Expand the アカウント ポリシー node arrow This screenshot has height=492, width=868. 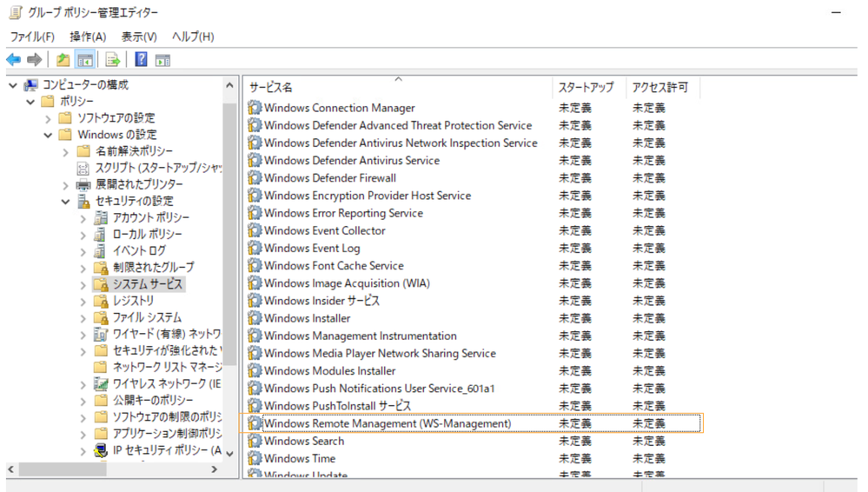(x=83, y=217)
